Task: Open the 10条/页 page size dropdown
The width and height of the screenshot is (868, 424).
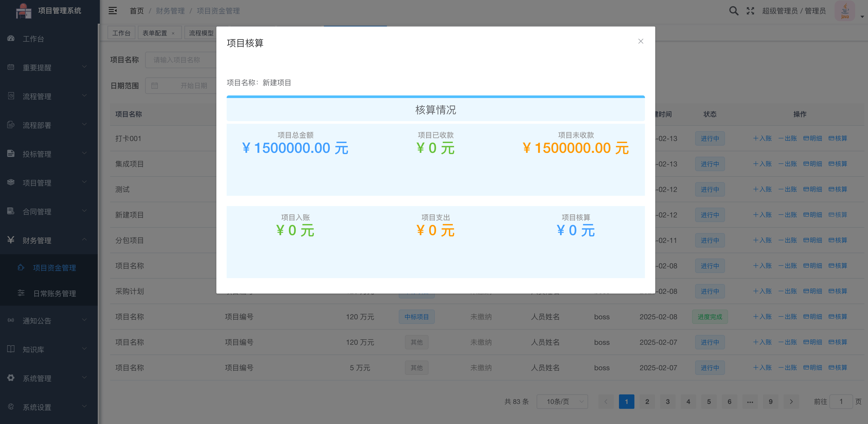Action: click(562, 401)
